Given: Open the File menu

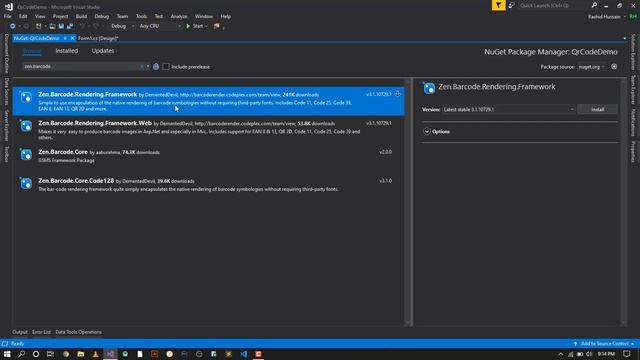Looking at the screenshot, I should point(7,16).
